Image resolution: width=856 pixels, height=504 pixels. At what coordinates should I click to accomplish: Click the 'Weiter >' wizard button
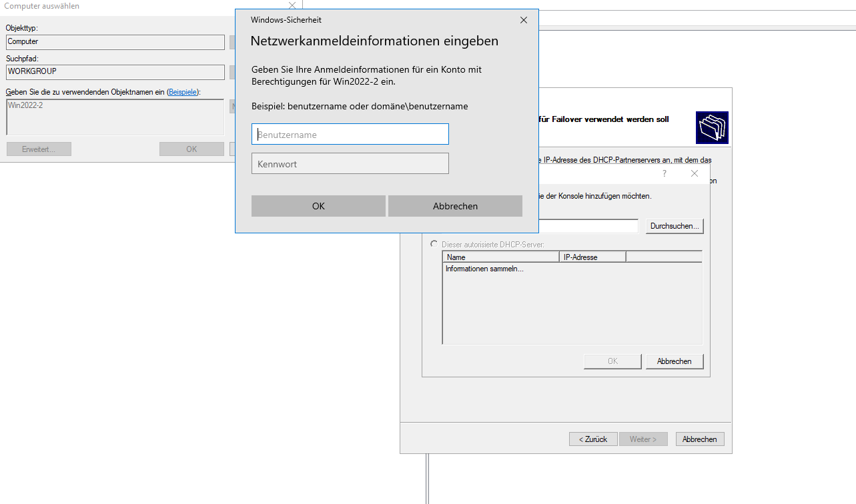643,439
